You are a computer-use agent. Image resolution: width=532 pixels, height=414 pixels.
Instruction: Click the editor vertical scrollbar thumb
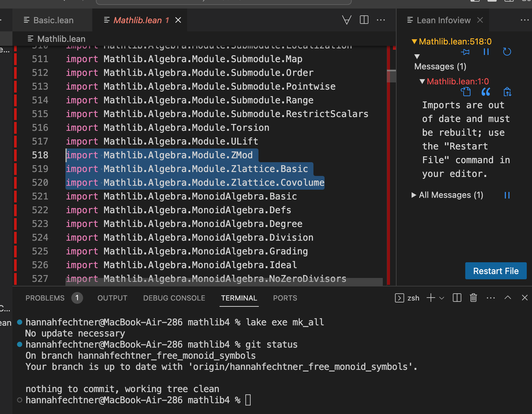tap(391, 76)
